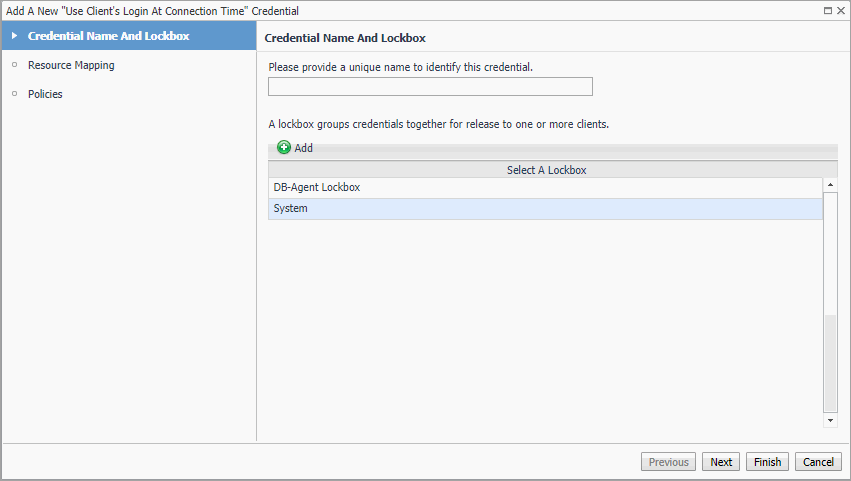Select the Credential Name And Lockbox step

pos(108,36)
